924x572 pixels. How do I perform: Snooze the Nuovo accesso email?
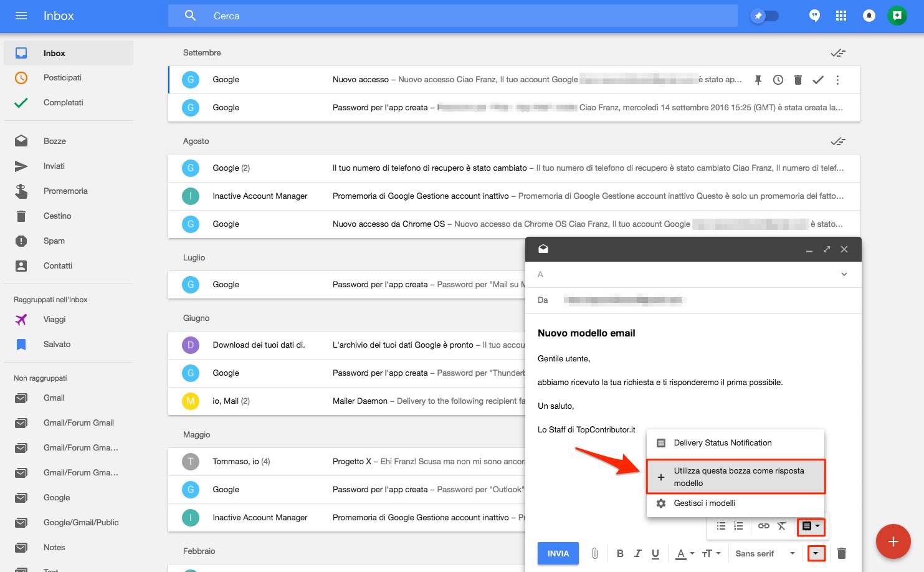(x=778, y=80)
